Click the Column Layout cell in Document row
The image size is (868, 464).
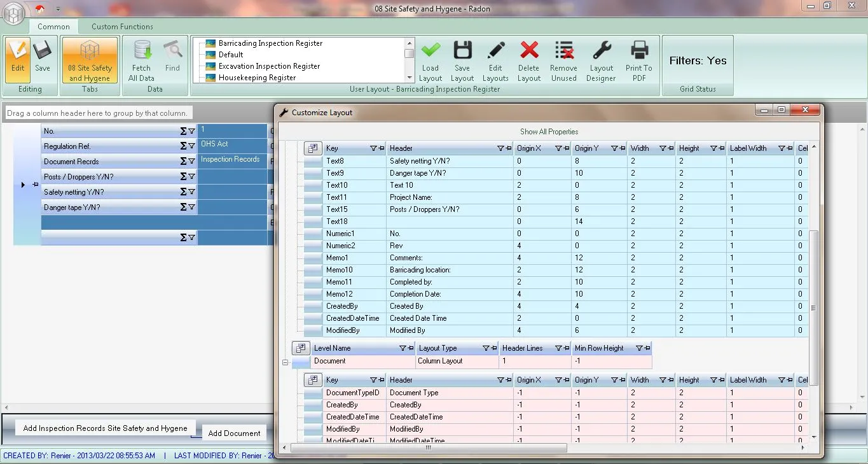click(457, 361)
